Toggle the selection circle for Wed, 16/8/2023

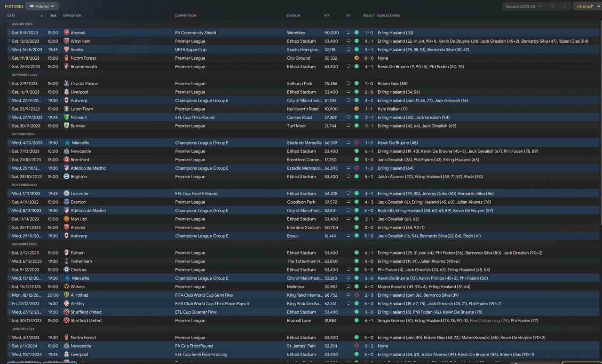pos(9,50)
